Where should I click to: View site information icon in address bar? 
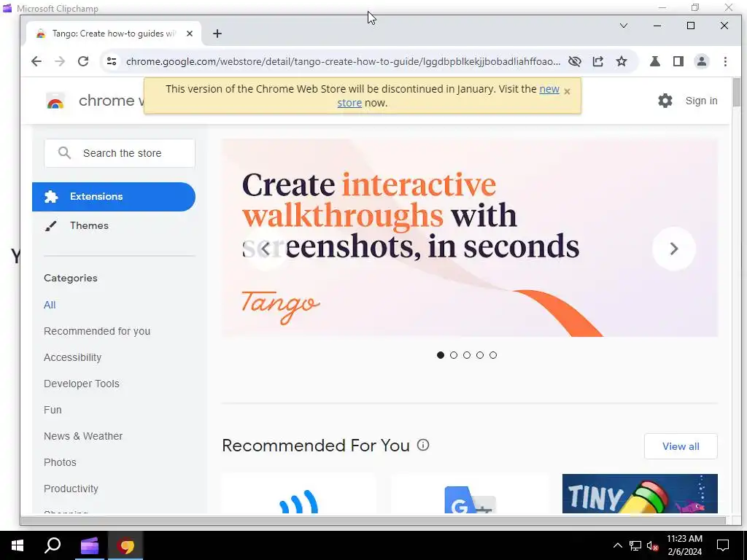pyautogui.click(x=112, y=61)
